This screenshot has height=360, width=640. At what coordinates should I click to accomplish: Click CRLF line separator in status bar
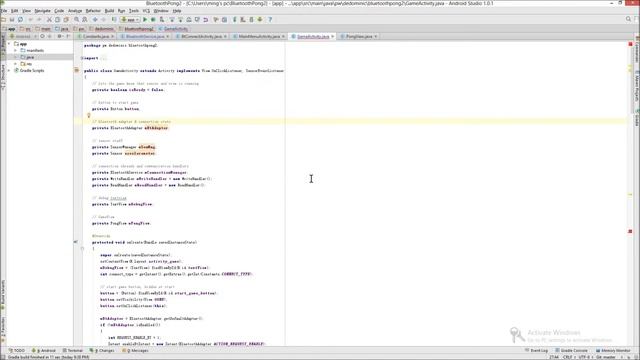[x=568, y=357]
